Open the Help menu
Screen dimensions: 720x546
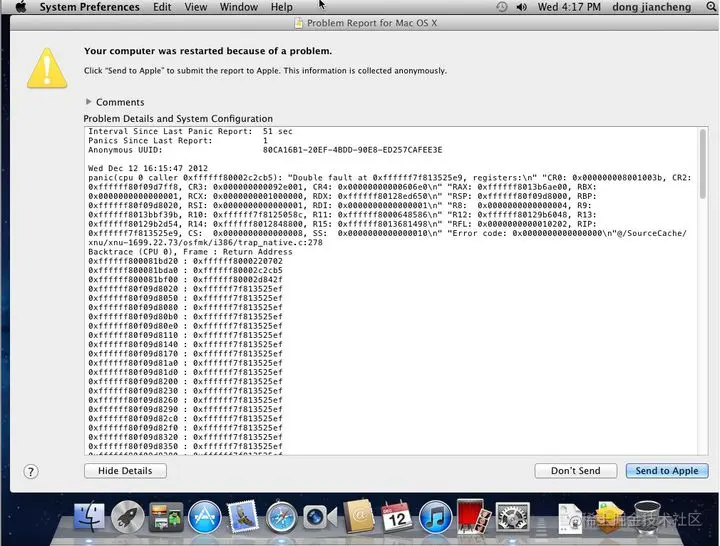tap(281, 7)
